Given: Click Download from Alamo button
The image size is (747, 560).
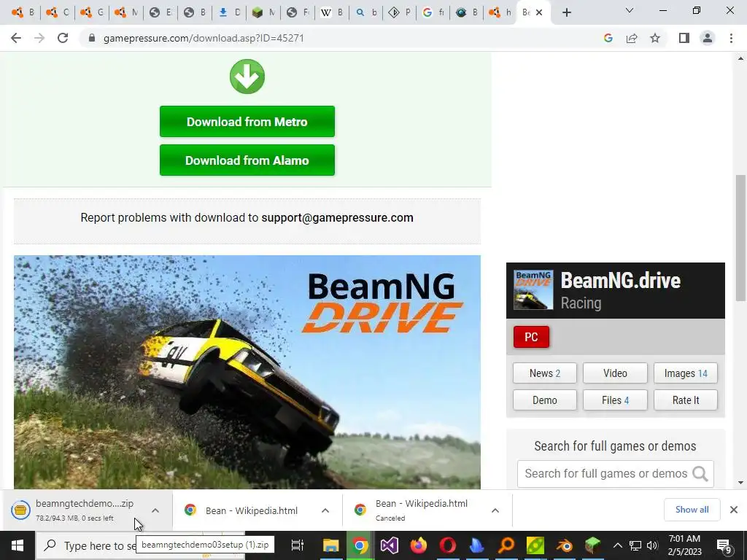Looking at the screenshot, I should (x=247, y=160).
